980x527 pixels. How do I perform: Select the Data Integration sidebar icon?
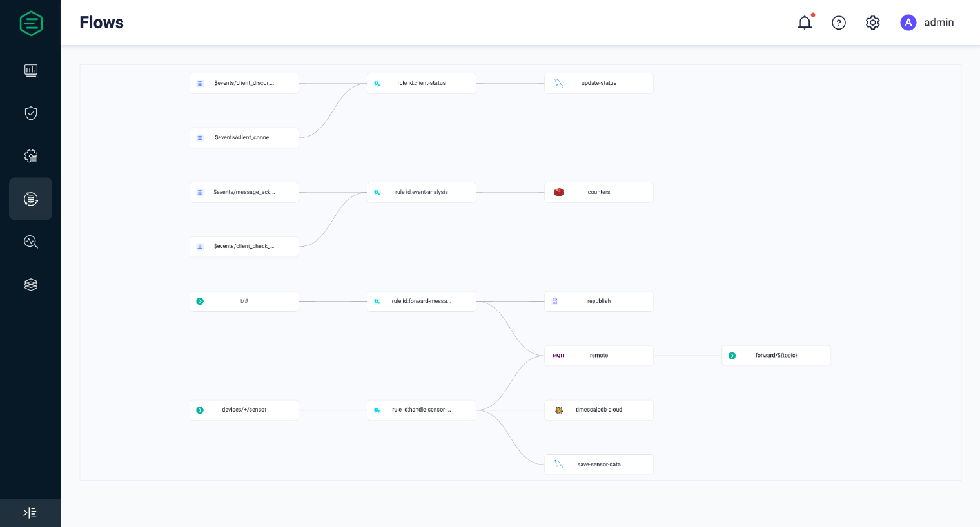pyautogui.click(x=31, y=199)
